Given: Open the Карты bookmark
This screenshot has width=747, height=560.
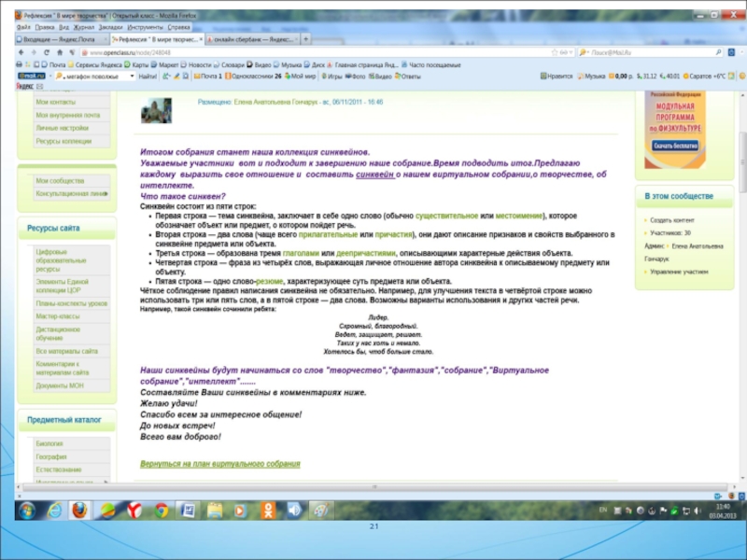Looking at the screenshot, I should click(x=136, y=64).
